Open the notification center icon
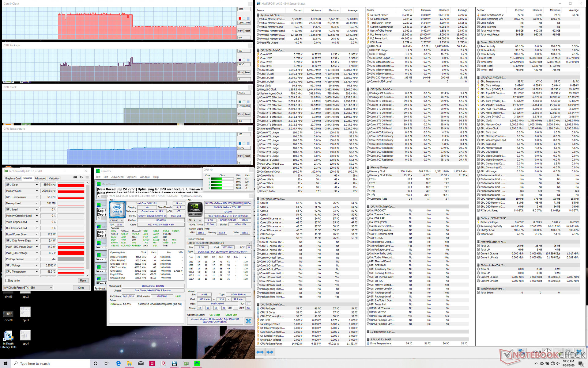 [x=581, y=363]
